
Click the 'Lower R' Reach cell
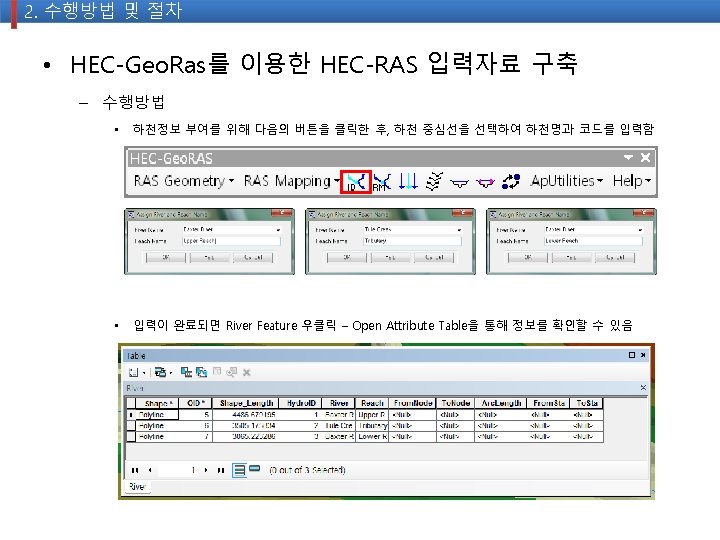[372, 436]
